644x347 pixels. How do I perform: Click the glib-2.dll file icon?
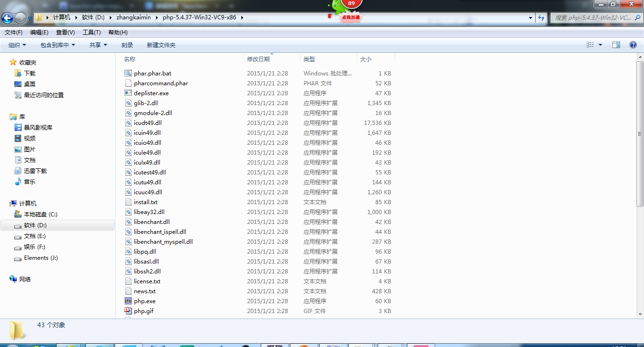[x=128, y=103]
